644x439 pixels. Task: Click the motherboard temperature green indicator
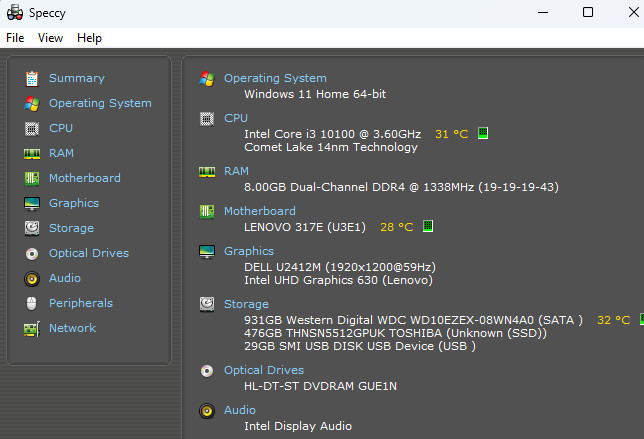(427, 227)
